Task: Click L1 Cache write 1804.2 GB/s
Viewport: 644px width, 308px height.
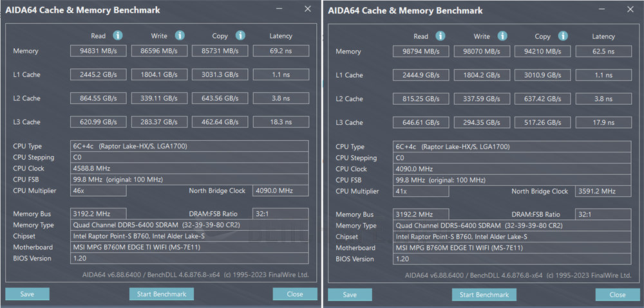Action: pyautogui.click(x=482, y=75)
